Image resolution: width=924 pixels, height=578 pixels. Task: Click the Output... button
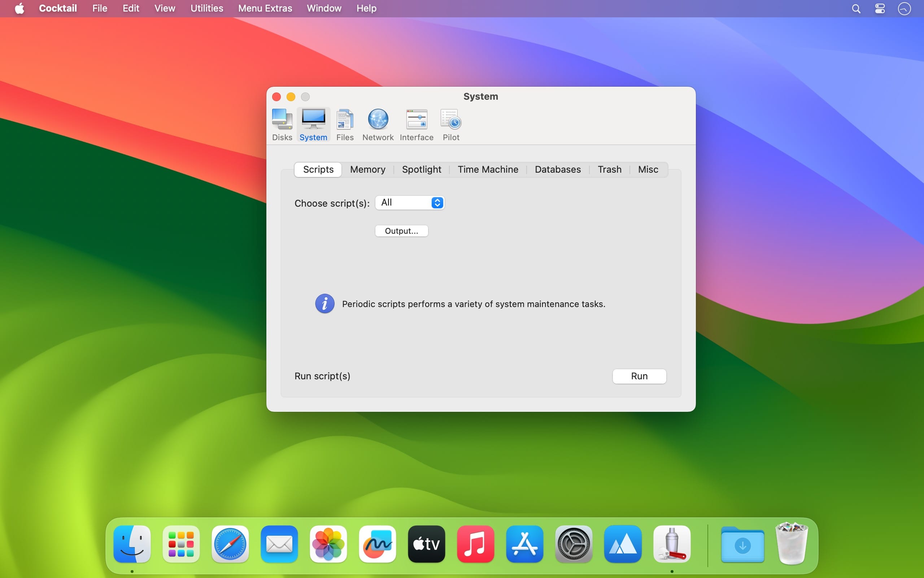tap(401, 231)
